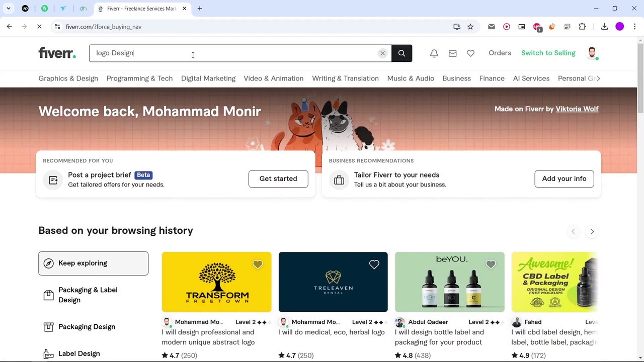Image resolution: width=644 pixels, height=362 pixels.
Task: Open Digital Marketing category
Action: click(x=208, y=78)
